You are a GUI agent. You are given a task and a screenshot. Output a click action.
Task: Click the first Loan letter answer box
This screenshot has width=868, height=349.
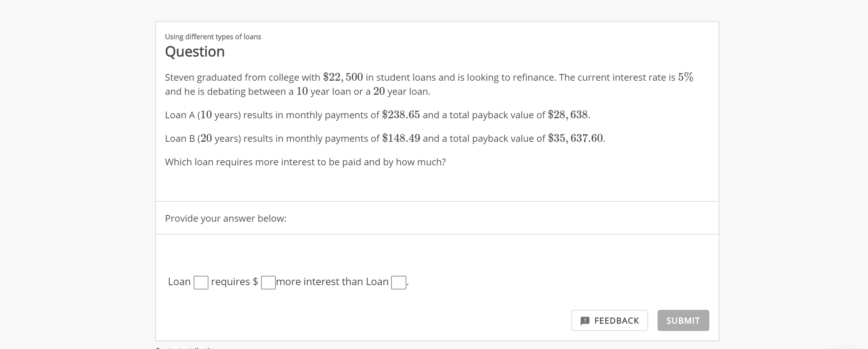pyautogui.click(x=201, y=282)
